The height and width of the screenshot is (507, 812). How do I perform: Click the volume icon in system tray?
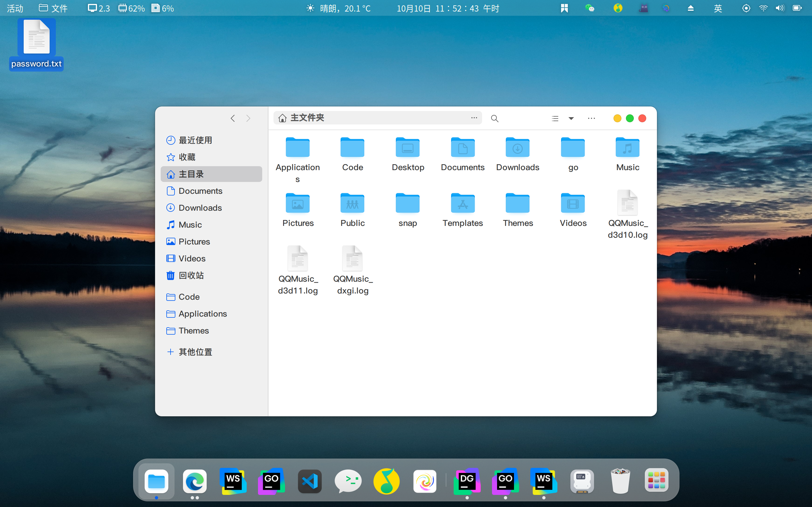(780, 8)
